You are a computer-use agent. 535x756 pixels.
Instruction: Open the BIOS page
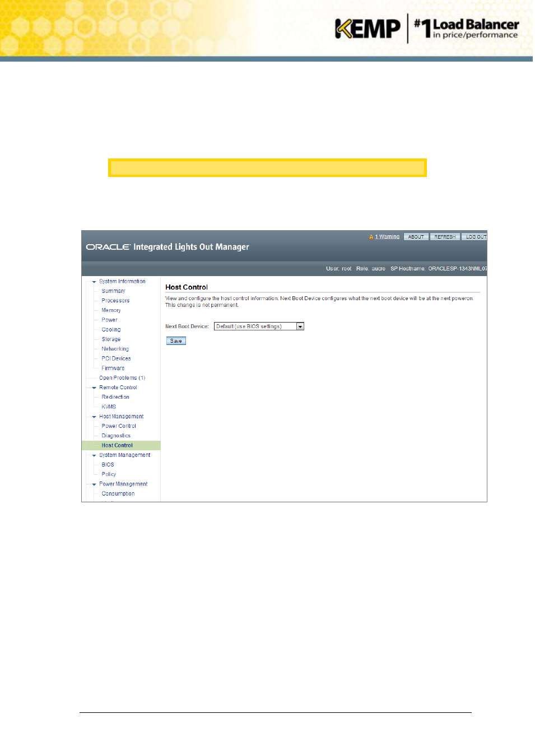pyautogui.click(x=108, y=465)
